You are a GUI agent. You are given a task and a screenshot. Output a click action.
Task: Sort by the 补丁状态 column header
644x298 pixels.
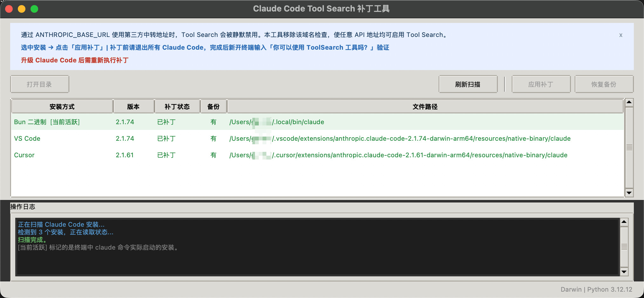pyautogui.click(x=177, y=107)
